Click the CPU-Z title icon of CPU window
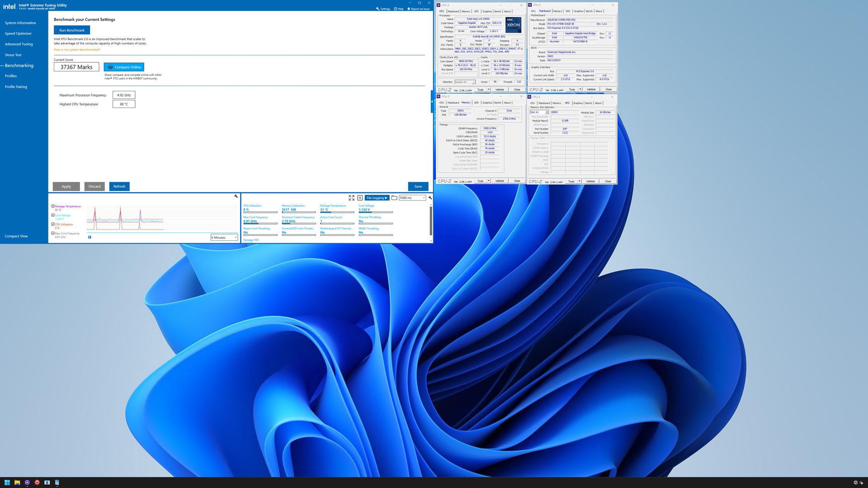This screenshot has height=488, width=868. 439,5
